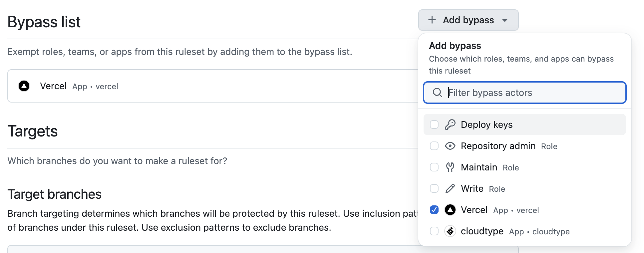Click the Bypass list heading
This screenshot has width=644, height=253.
click(44, 21)
